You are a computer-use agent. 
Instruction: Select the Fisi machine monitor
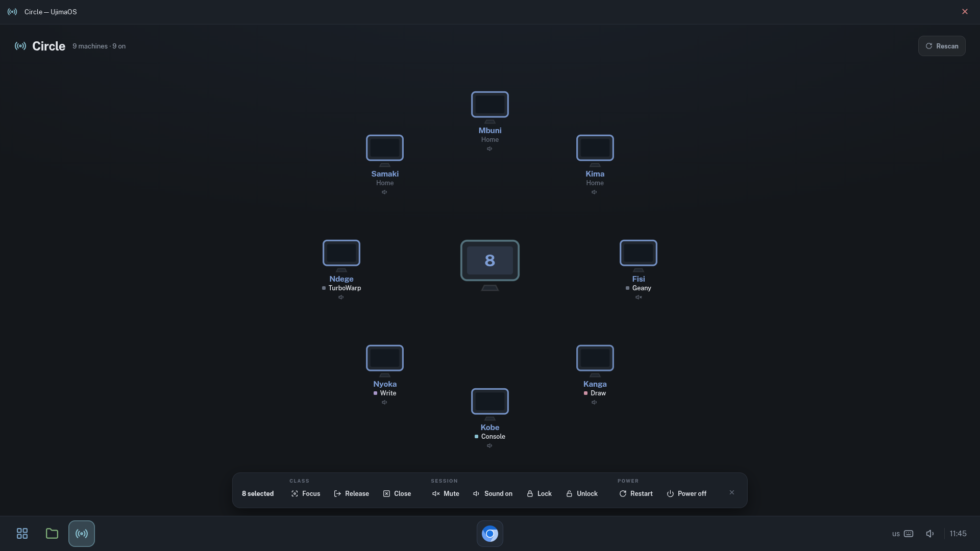[638, 253]
